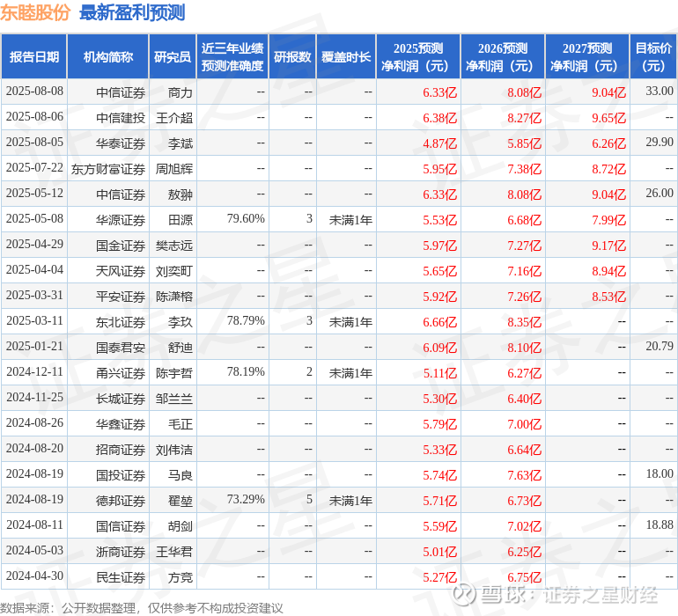Click accuracy value 79.60%
Screen dimensions: 678x616
[246, 219]
